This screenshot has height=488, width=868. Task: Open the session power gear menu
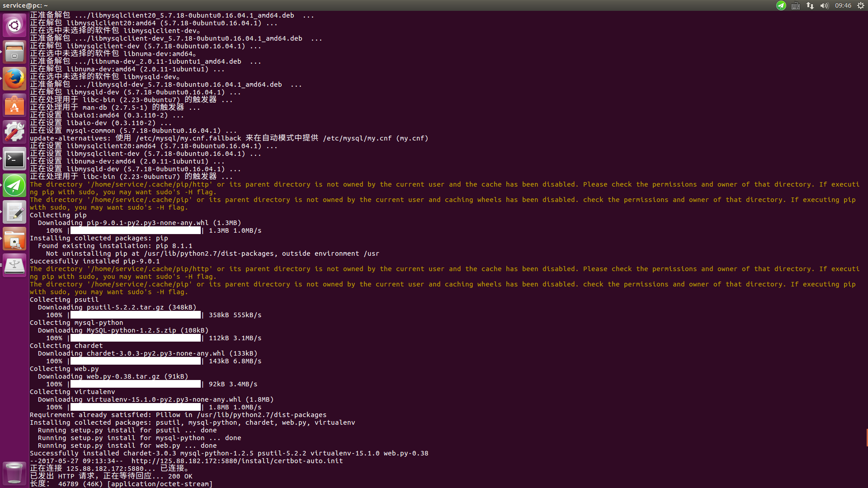coord(861,5)
